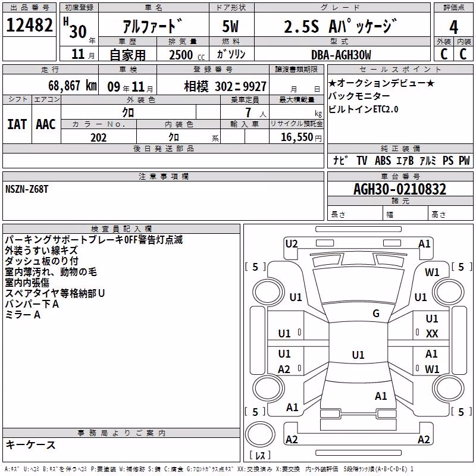Viewport: 476px width, 476px height.
Task: Click the sales point バックモニター
Action: pyautogui.click(x=359, y=96)
